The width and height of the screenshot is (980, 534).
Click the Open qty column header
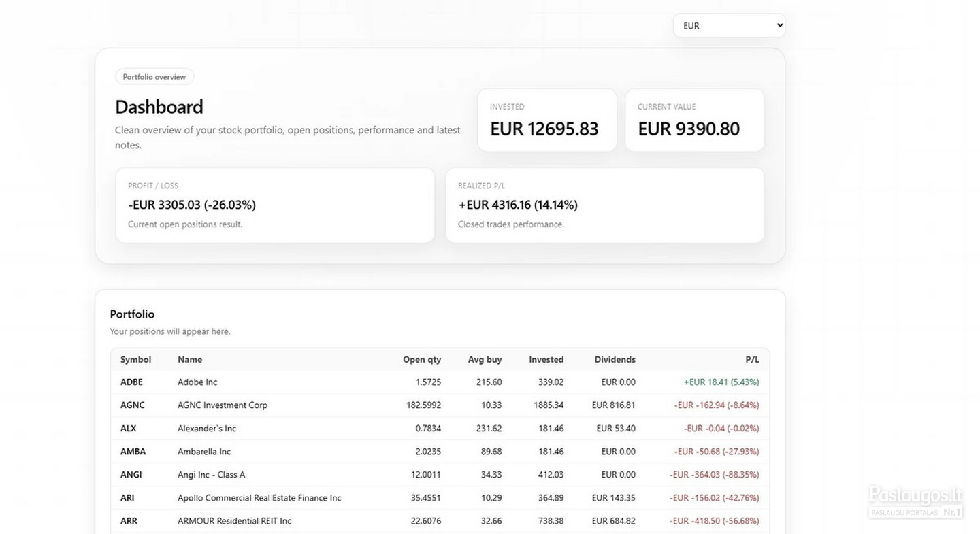tap(422, 359)
